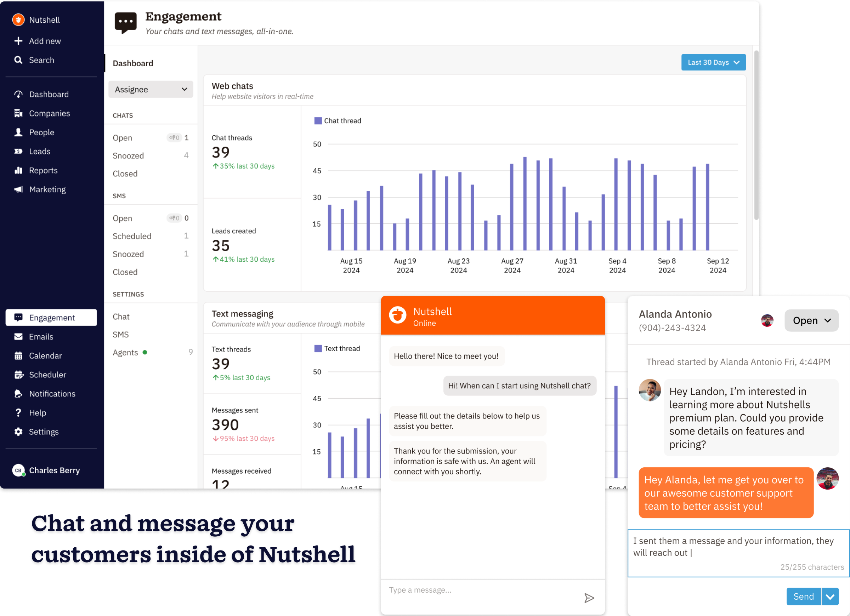
Task: Open the Agents settings item
Action: [x=125, y=353]
